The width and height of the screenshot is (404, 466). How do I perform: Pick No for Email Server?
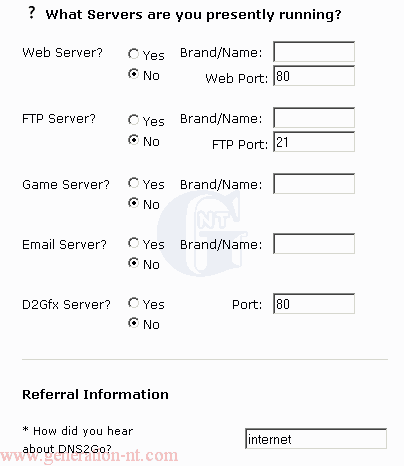133,263
